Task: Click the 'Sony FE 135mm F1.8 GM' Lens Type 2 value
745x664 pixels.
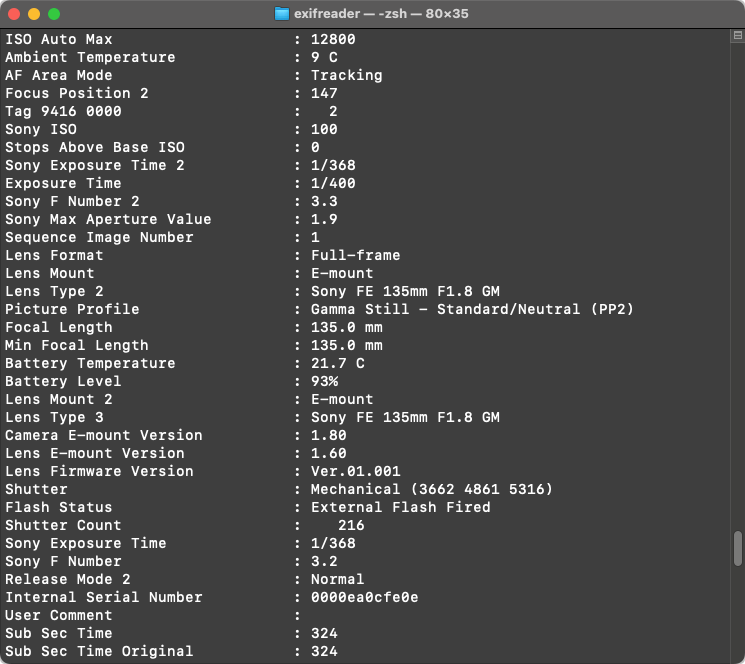Action: [405, 291]
